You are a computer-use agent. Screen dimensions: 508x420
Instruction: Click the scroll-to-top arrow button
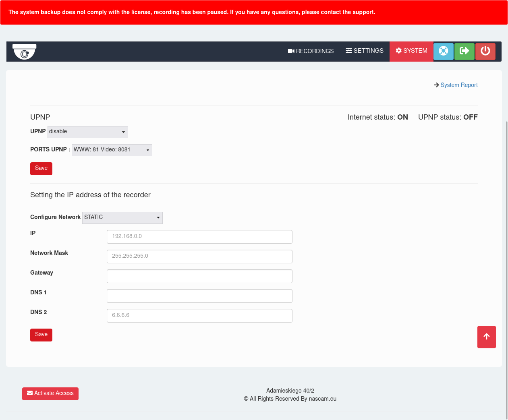(x=486, y=337)
